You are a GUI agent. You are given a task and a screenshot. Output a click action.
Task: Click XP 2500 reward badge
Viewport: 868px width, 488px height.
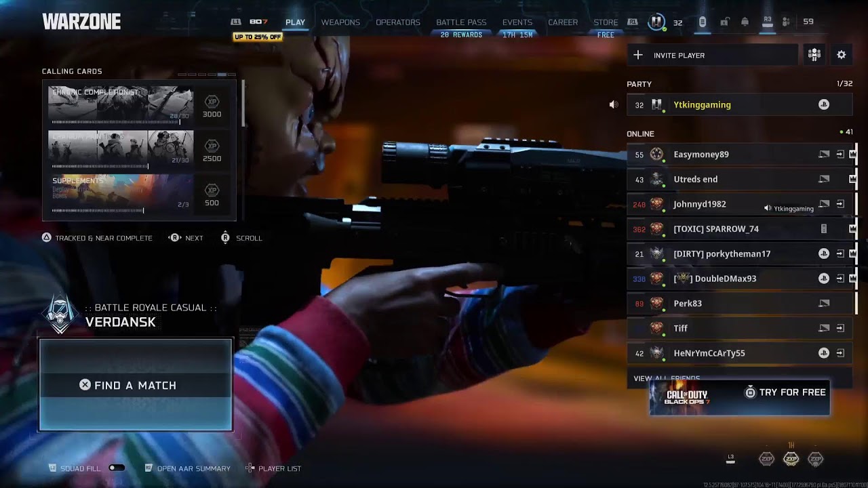(212, 150)
